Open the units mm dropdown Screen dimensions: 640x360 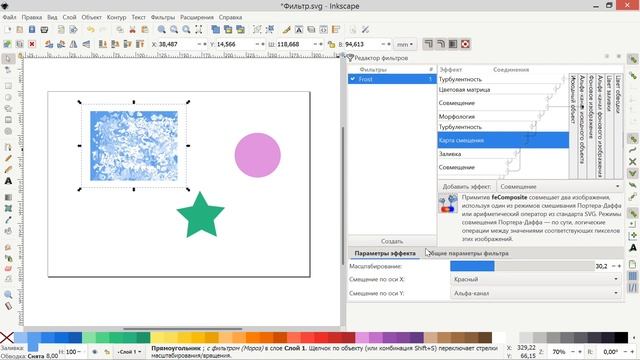pos(405,44)
